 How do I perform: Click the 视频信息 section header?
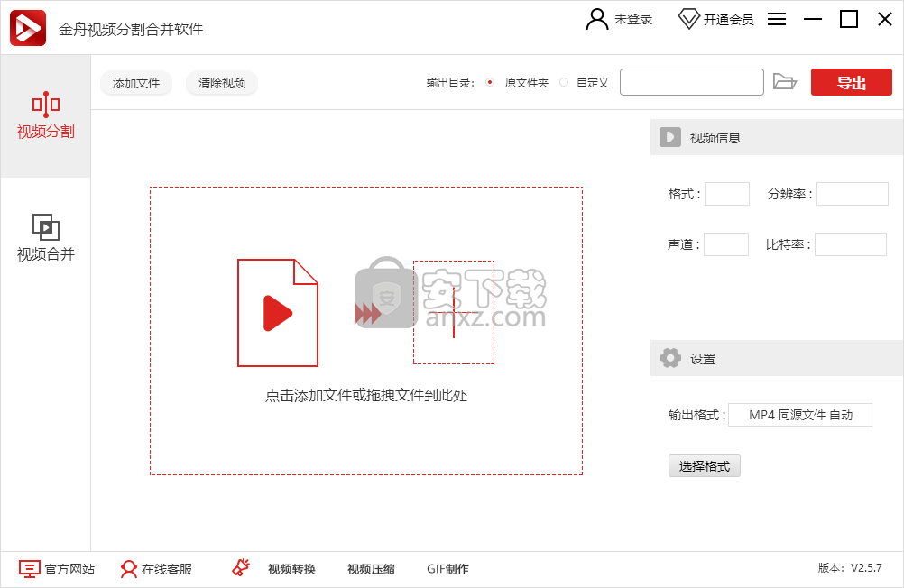777,137
